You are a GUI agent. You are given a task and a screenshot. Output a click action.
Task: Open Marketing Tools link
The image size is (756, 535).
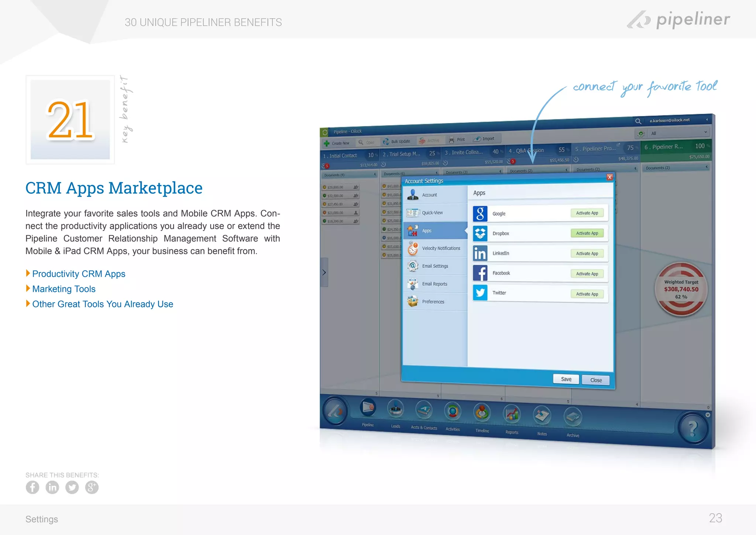click(x=64, y=289)
